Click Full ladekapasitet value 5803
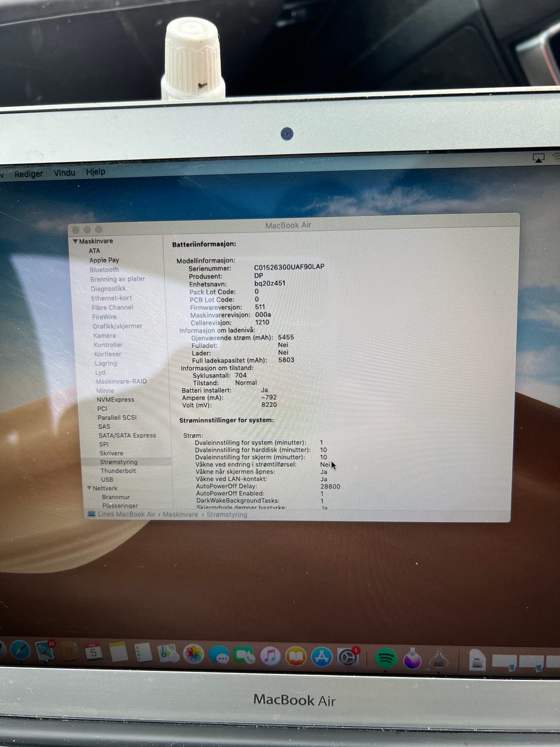The width and height of the screenshot is (560, 747). pyautogui.click(x=286, y=360)
